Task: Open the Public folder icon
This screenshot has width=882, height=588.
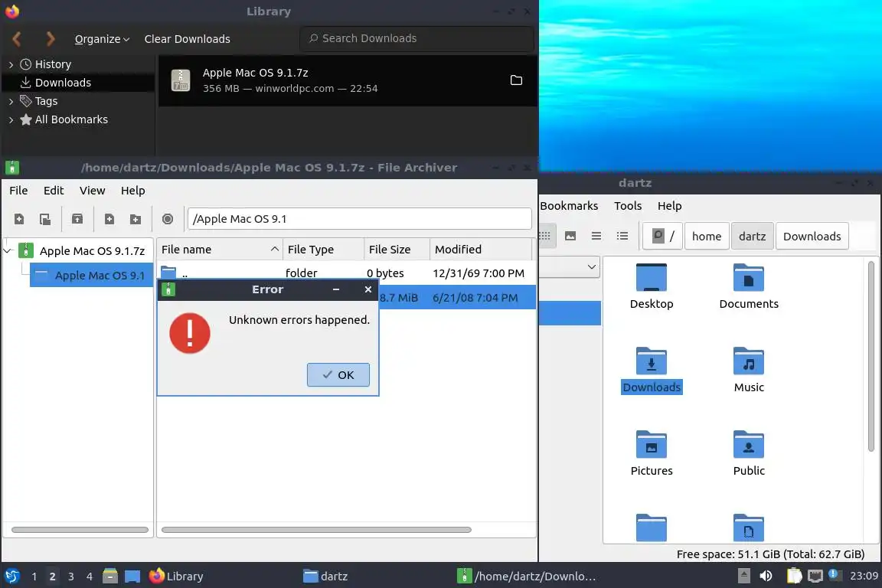Action: [749, 445]
